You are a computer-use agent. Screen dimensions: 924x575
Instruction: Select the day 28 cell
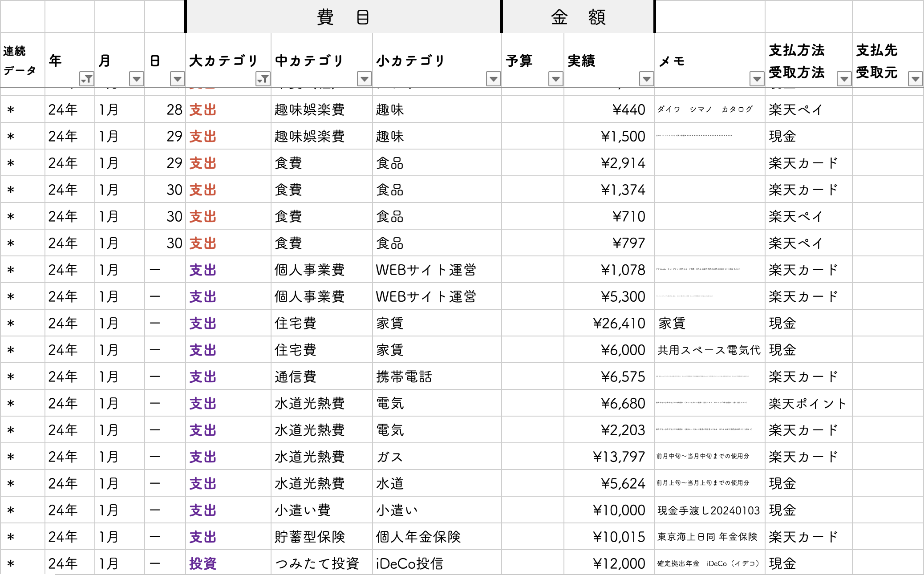(x=165, y=109)
